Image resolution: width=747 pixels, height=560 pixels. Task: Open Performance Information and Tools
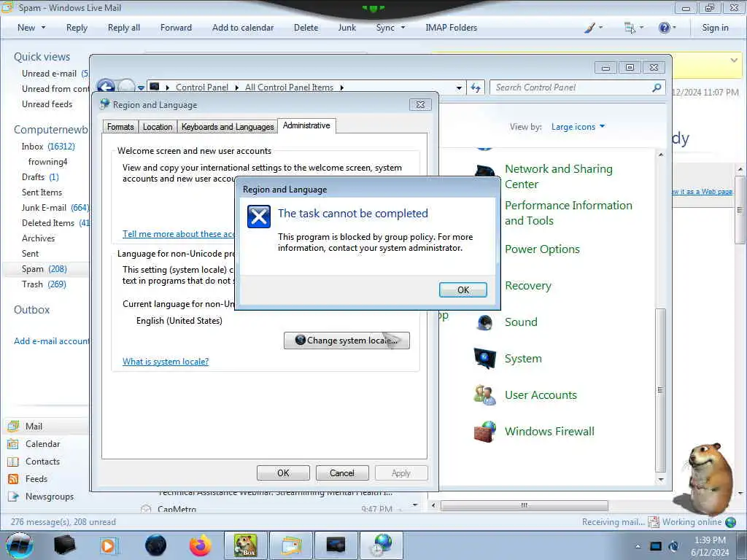click(x=568, y=213)
